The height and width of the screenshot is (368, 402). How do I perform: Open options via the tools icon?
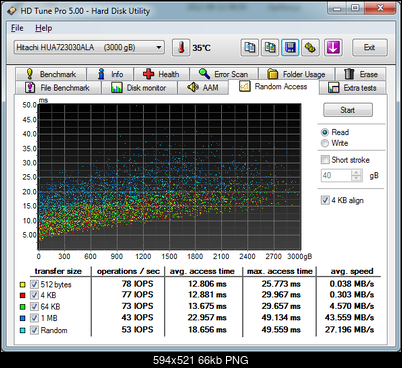coord(310,48)
